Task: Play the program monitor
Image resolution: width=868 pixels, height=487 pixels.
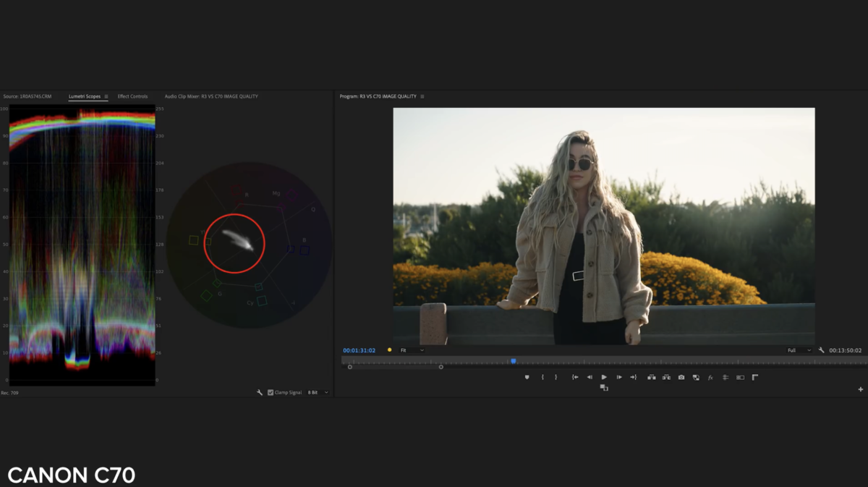Action: 604,377
